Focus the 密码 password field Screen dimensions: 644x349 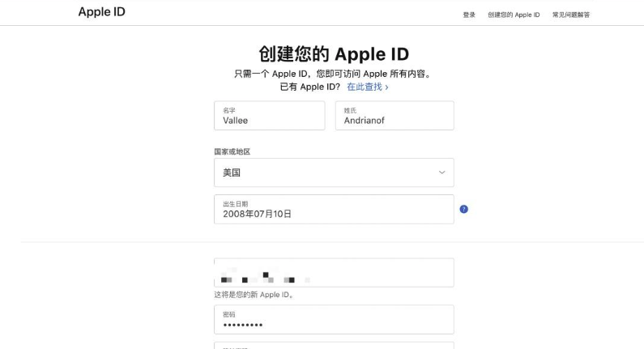click(x=333, y=320)
